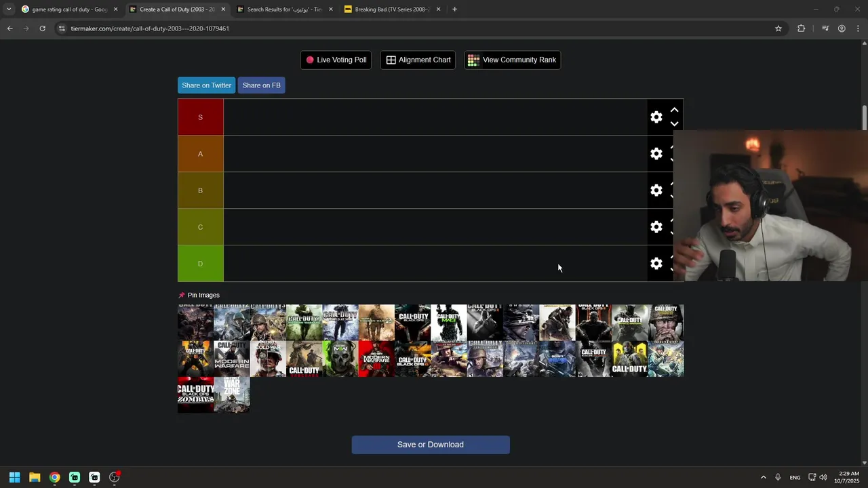
Task: Pick the World at War thumbnail
Action: point(340,323)
